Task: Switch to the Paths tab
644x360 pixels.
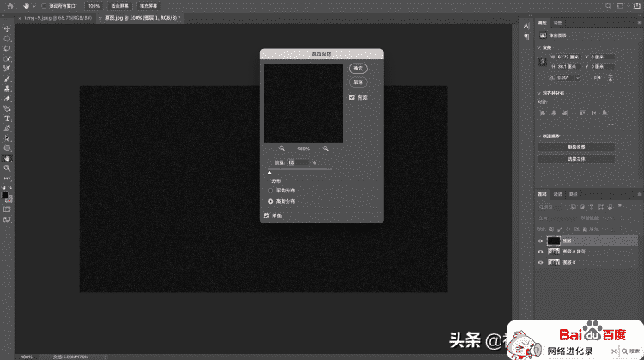Action: (574, 194)
